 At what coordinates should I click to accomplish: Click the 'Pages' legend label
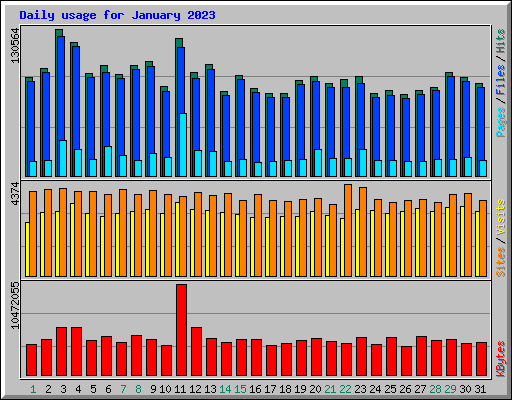[x=501, y=122]
